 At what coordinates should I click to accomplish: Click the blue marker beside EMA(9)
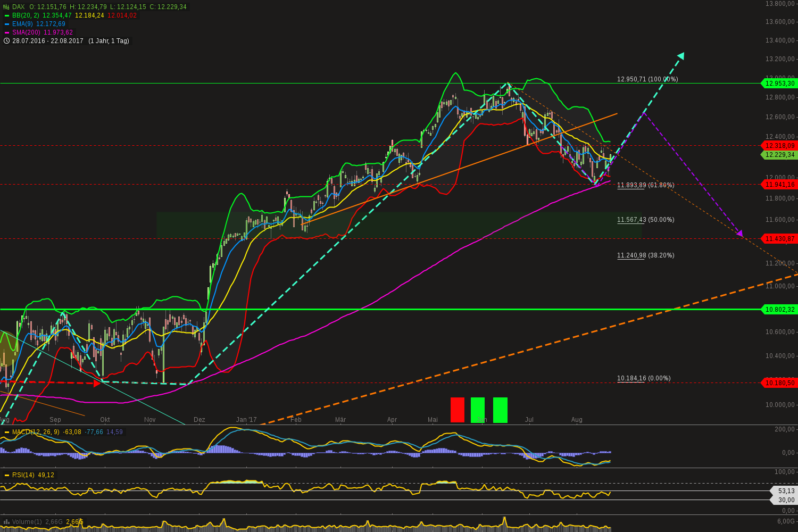click(6, 24)
